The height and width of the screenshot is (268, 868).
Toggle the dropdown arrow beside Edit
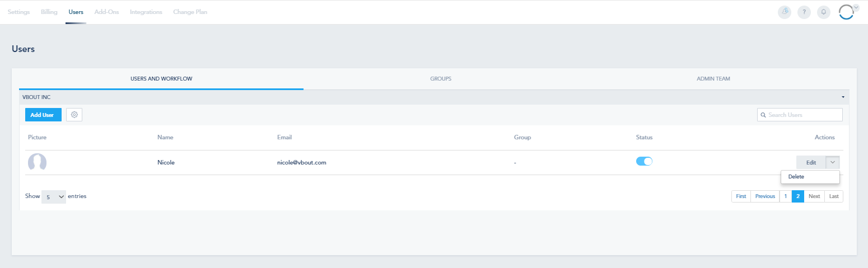pos(833,162)
